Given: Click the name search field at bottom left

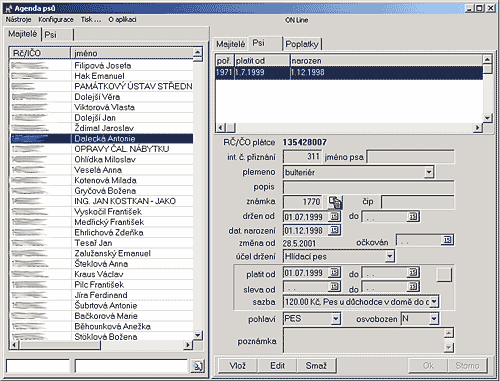Looking at the screenshot, I should click(131, 366).
